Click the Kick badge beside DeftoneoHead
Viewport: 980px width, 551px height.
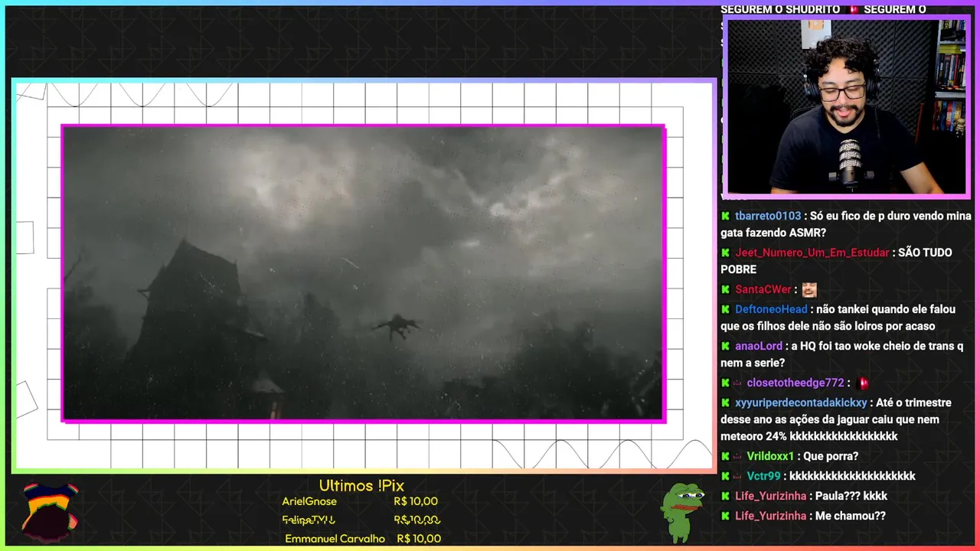[x=725, y=310]
